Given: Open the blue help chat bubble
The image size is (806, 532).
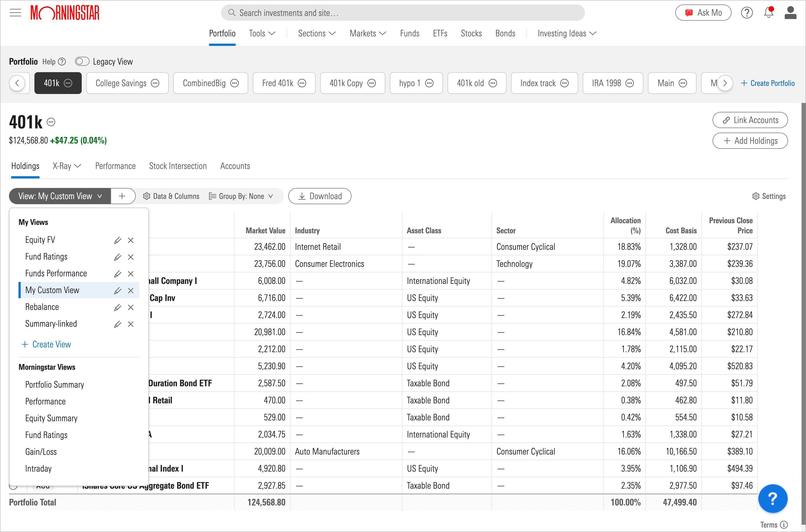Looking at the screenshot, I should click(773, 498).
